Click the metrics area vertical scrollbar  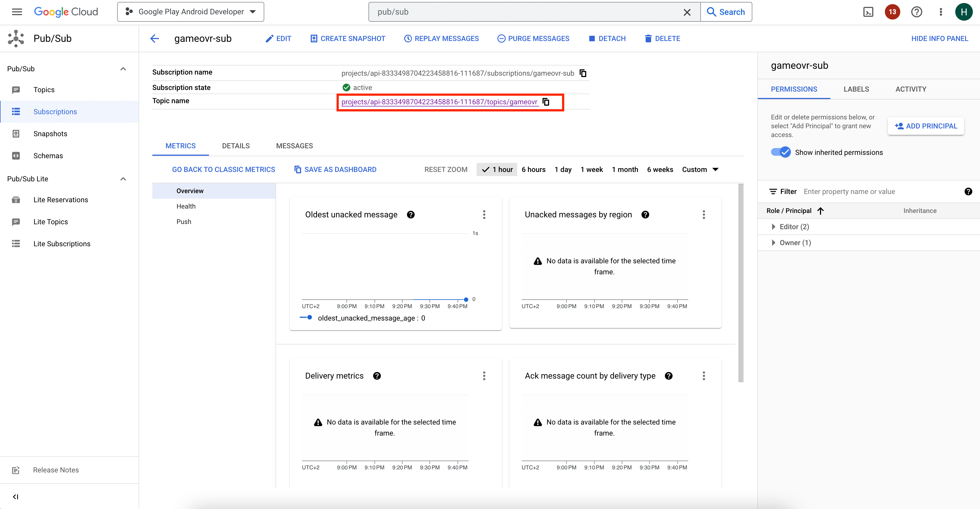tap(741, 283)
